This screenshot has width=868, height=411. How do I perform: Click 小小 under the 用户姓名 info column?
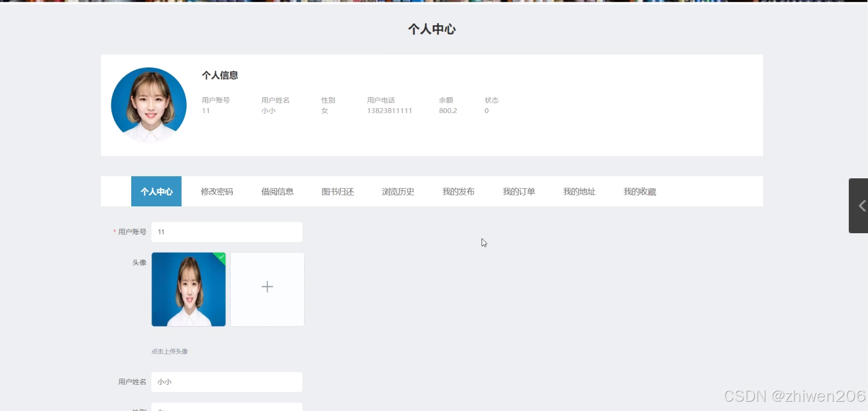point(268,111)
